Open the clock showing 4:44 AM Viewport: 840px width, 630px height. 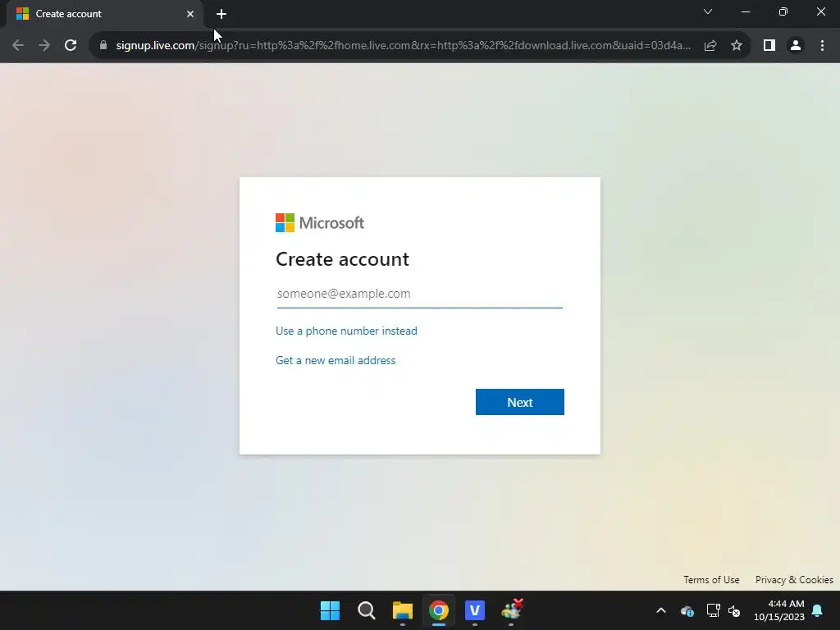point(779,610)
